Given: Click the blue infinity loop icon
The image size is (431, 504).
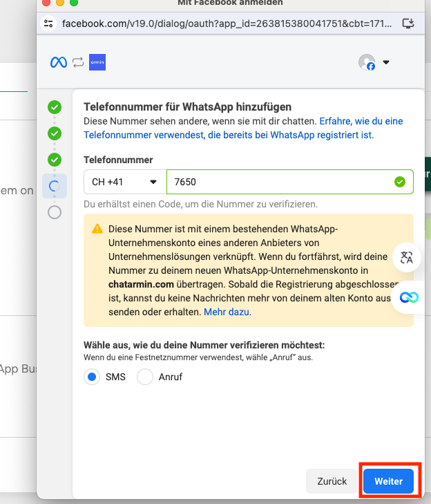Looking at the screenshot, I should (409, 298).
